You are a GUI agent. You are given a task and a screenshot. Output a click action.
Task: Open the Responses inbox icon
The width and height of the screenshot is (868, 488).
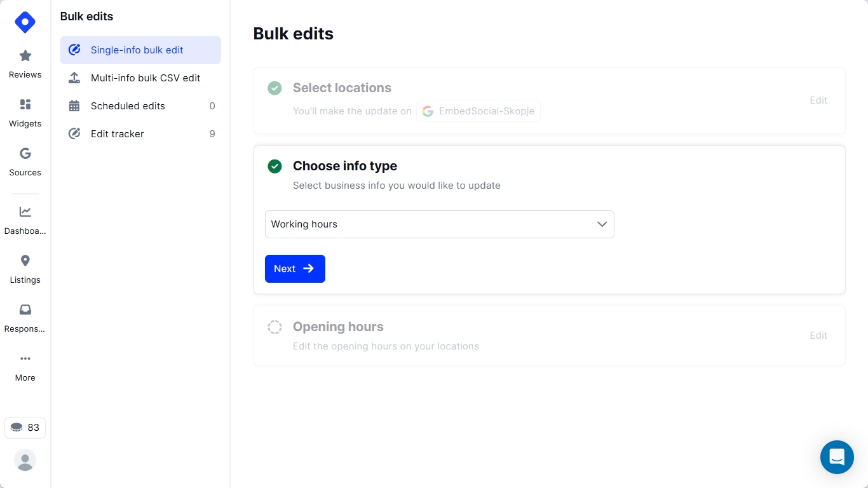(x=25, y=310)
